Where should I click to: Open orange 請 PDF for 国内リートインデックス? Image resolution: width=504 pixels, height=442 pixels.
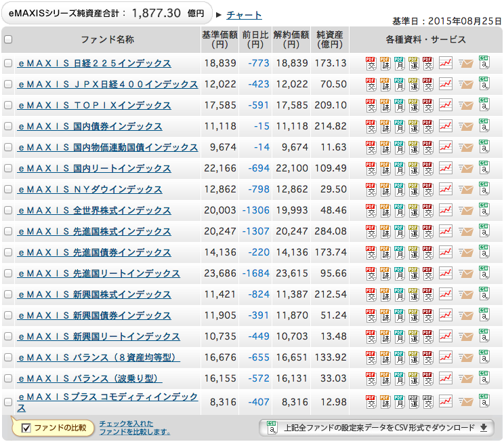385,169
